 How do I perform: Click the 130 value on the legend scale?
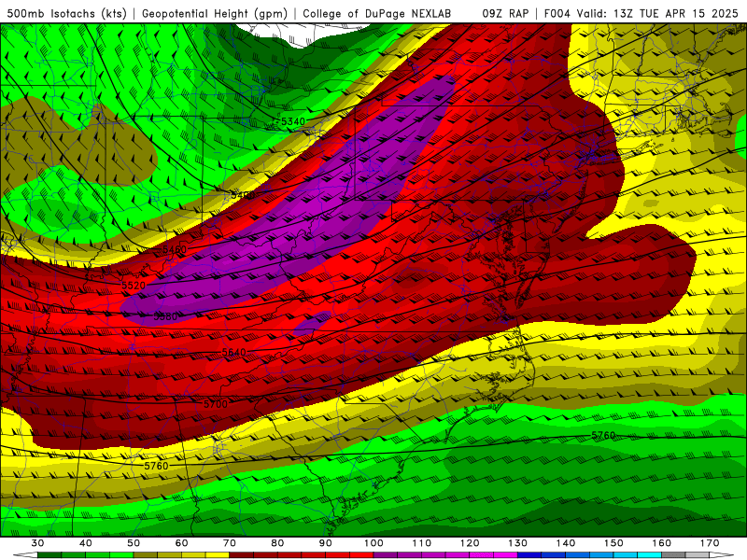click(x=518, y=543)
